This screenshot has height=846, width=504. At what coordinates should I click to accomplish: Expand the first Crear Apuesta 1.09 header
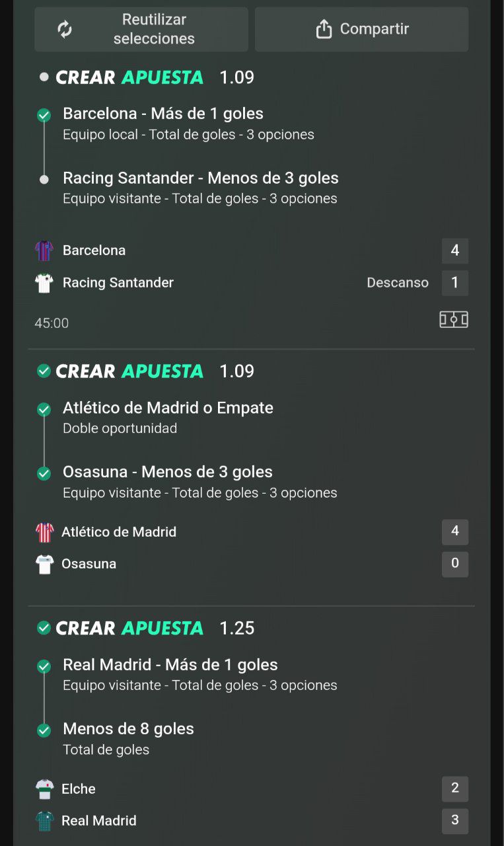pyautogui.click(x=146, y=77)
